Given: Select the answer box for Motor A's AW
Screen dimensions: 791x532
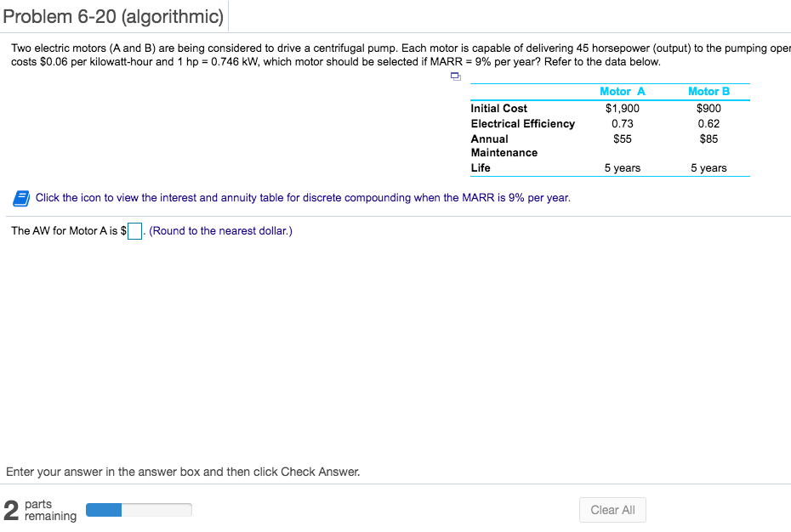Looking at the screenshot, I should click(133, 229).
